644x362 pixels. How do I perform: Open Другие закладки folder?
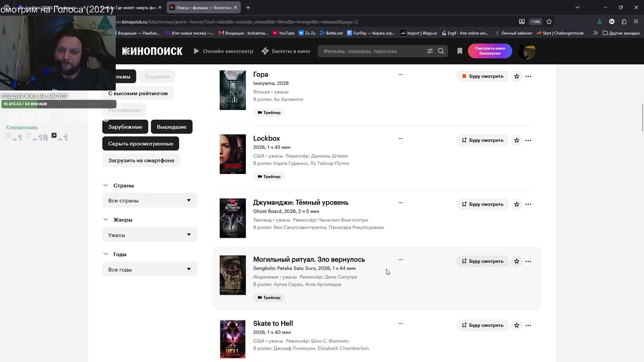pyautogui.click(x=621, y=33)
